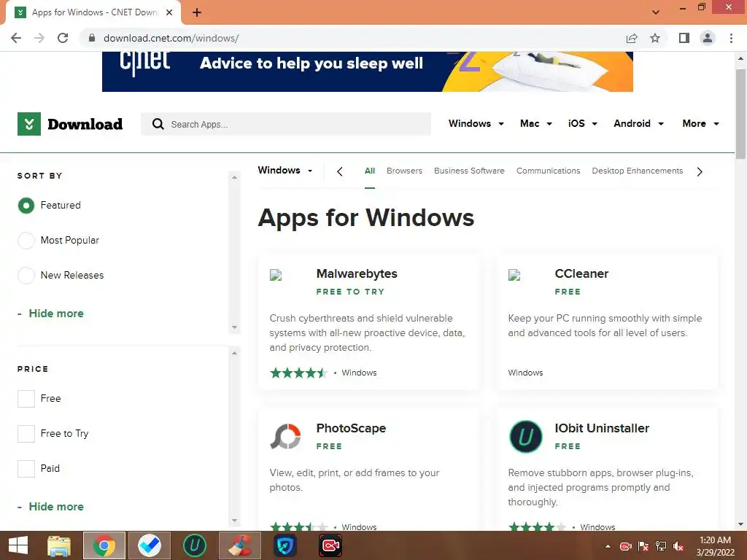Image resolution: width=747 pixels, height=560 pixels.
Task: Open the blue checkmark app in taskbar
Action: coord(150,545)
